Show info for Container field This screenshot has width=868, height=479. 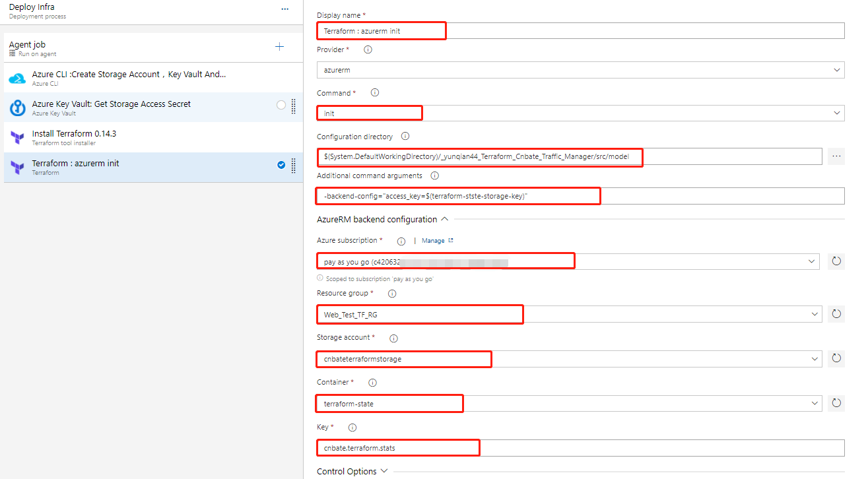372,383
